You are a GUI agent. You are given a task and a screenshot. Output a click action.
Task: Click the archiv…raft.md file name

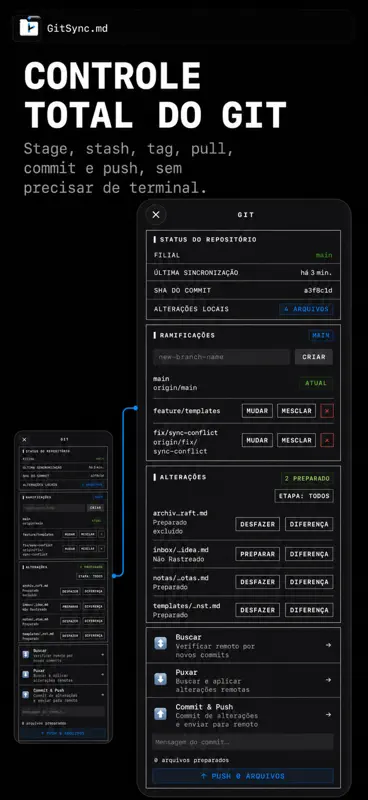180,514
